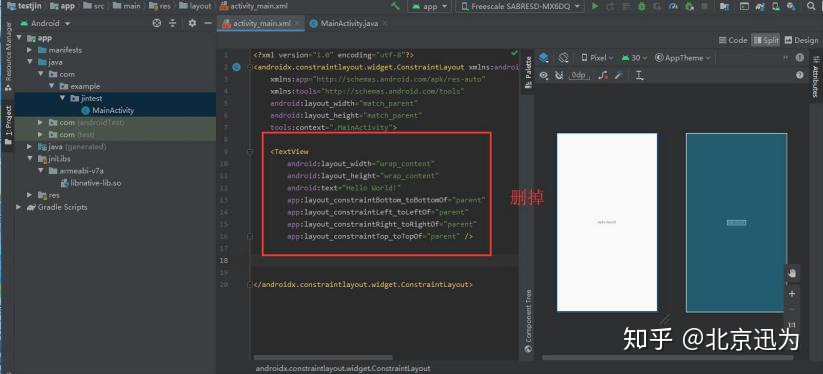
Task: Select libnative-lib.so file in tree
Action: point(91,183)
